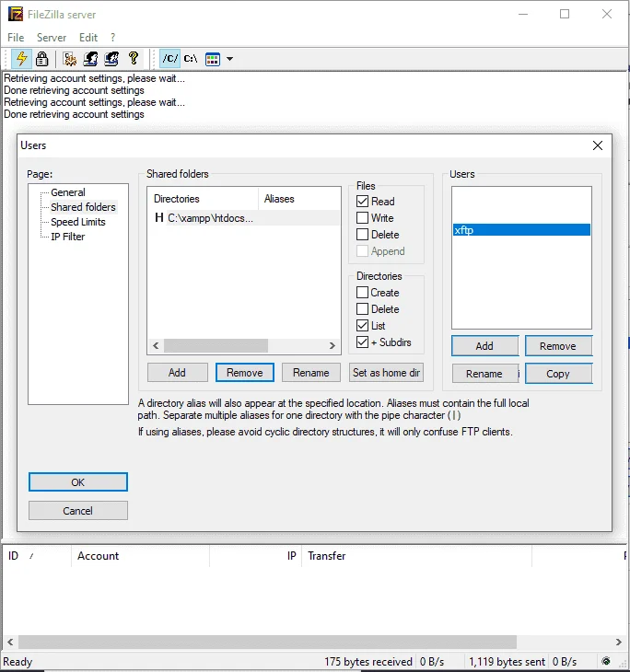Open the sorting dropdown arrow in toolbar

pyautogui.click(x=230, y=59)
